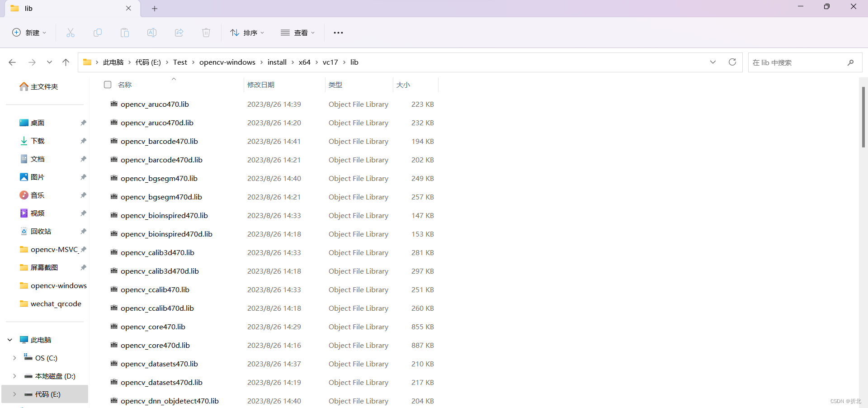Click the opencv_calib3d470d.lib file icon
Screen dimensions: 868x408
point(114,271)
